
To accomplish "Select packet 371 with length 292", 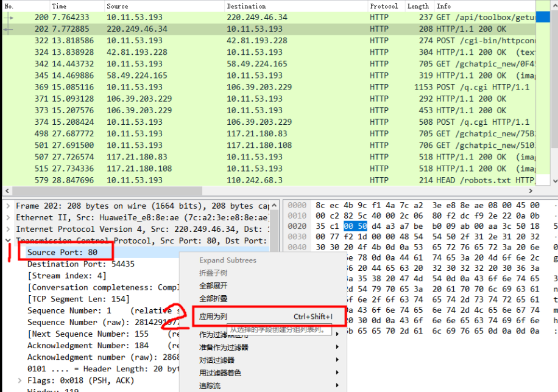I will (269, 99).
